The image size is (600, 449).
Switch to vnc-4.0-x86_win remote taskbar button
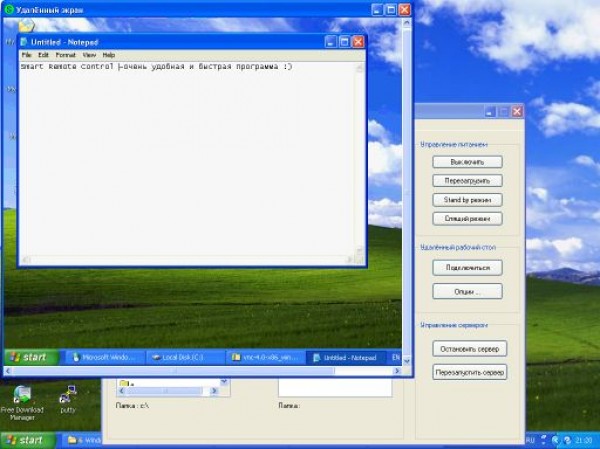pyautogui.click(x=266, y=358)
